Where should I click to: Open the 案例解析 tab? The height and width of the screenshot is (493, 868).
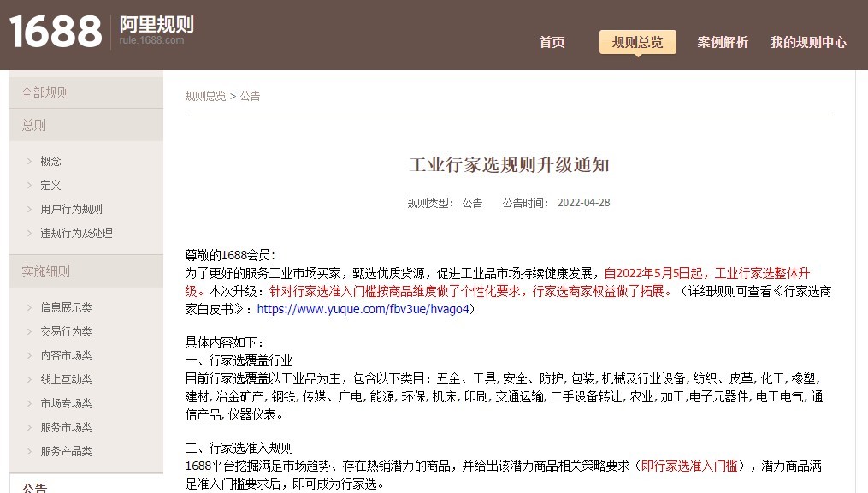[x=723, y=42]
